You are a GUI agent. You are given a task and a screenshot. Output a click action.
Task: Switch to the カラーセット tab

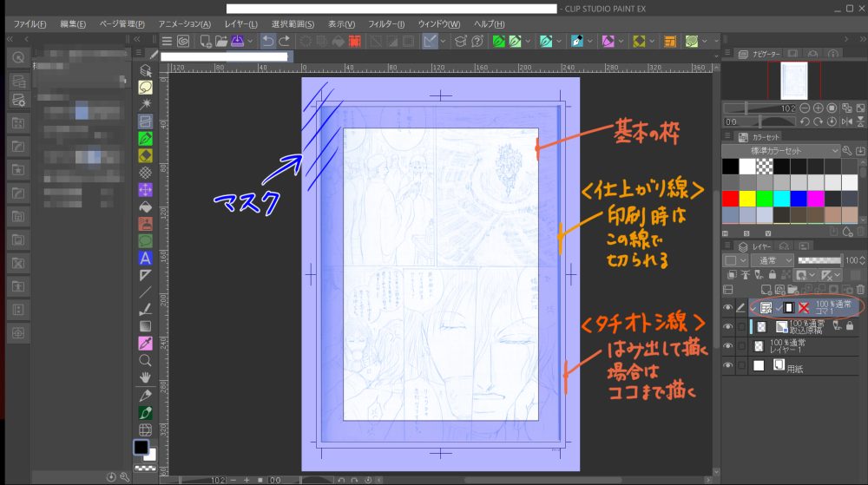[759, 136]
